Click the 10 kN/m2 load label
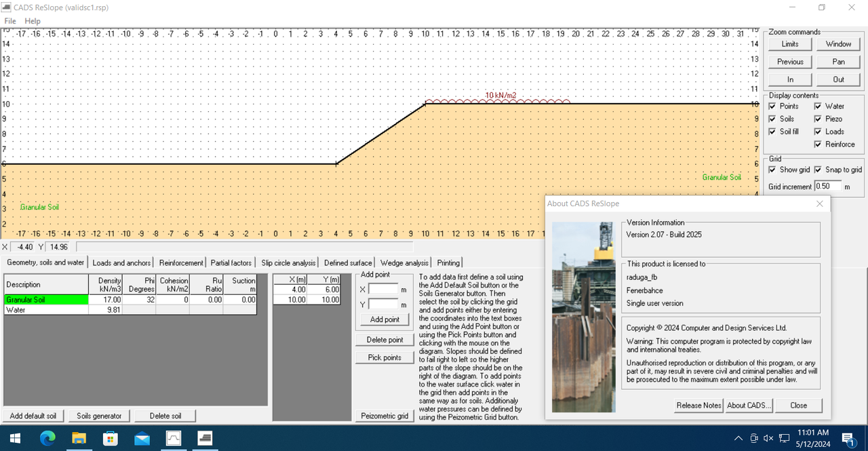Screen dimensions: 868x451 click(x=500, y=96)
